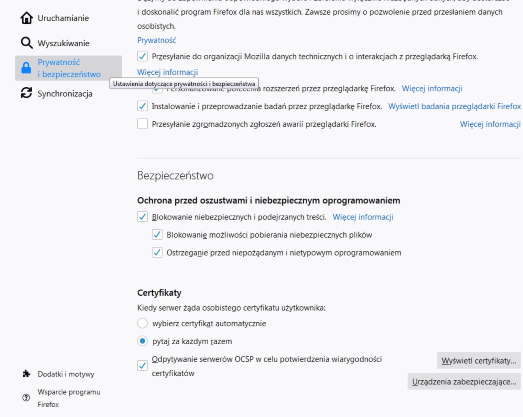Click the Prywatność lock icon
Image resolution: width=523 pixels, height=417 pixels.
click(26, 68)
